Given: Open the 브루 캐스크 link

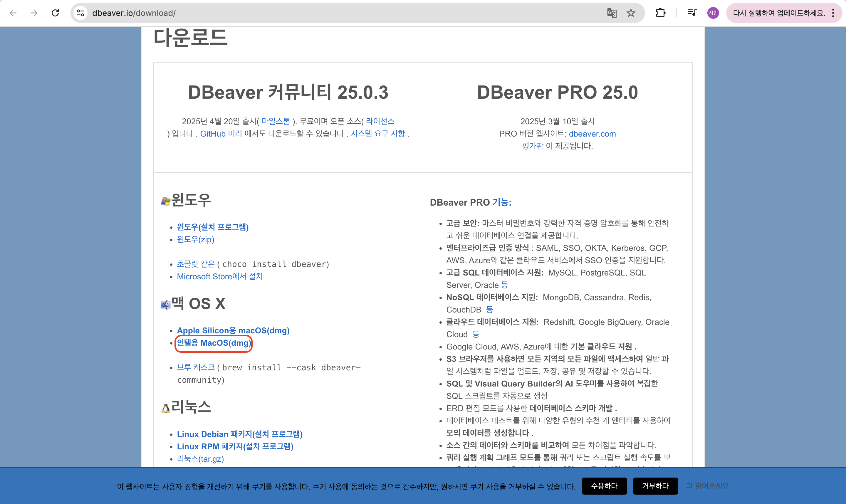Looking at the screenshot, I should (196, 367).
